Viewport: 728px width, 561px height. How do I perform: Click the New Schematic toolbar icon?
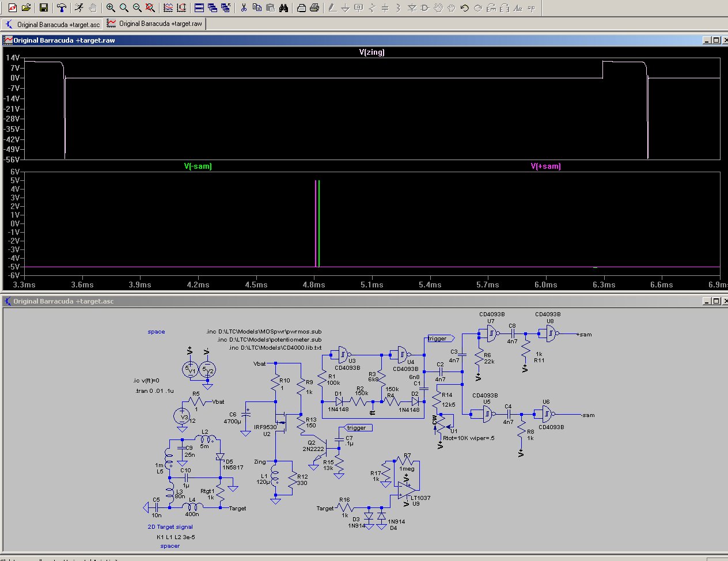(x=12, y=8)
